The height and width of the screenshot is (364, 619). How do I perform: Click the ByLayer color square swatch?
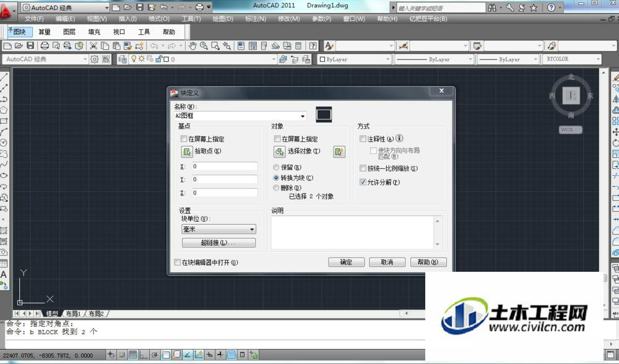[322, 59]
